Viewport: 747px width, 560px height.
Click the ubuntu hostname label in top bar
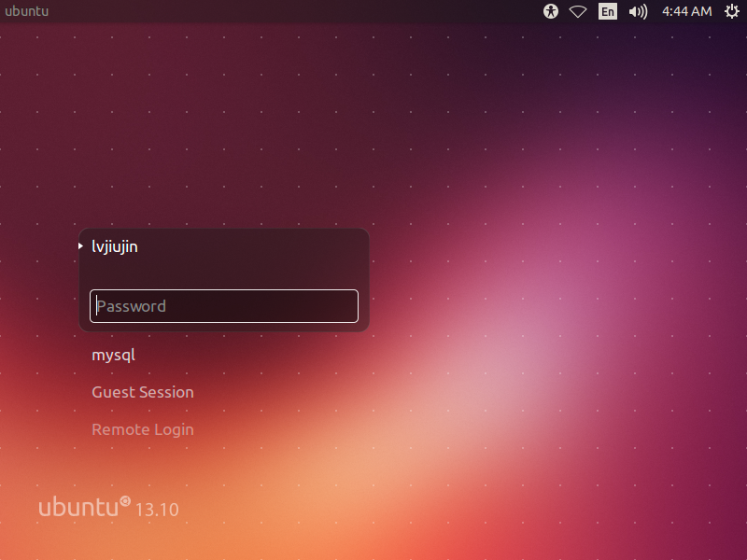27,11
